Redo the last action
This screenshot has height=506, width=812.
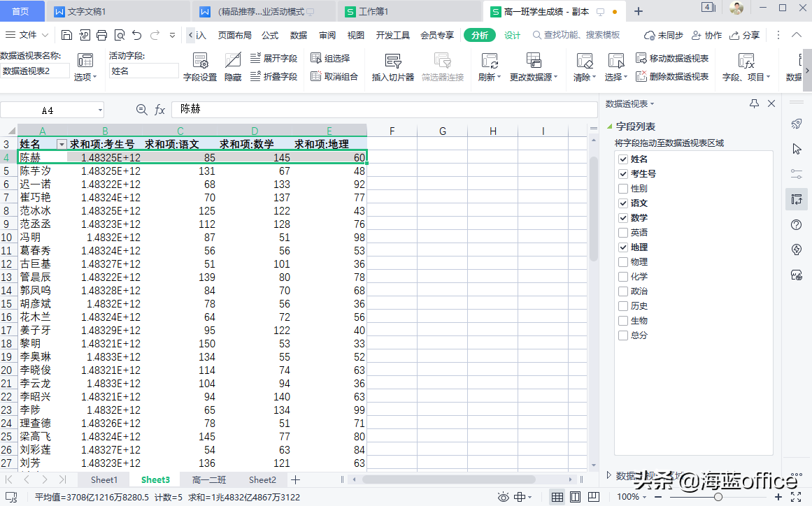[x=155, y=35]
